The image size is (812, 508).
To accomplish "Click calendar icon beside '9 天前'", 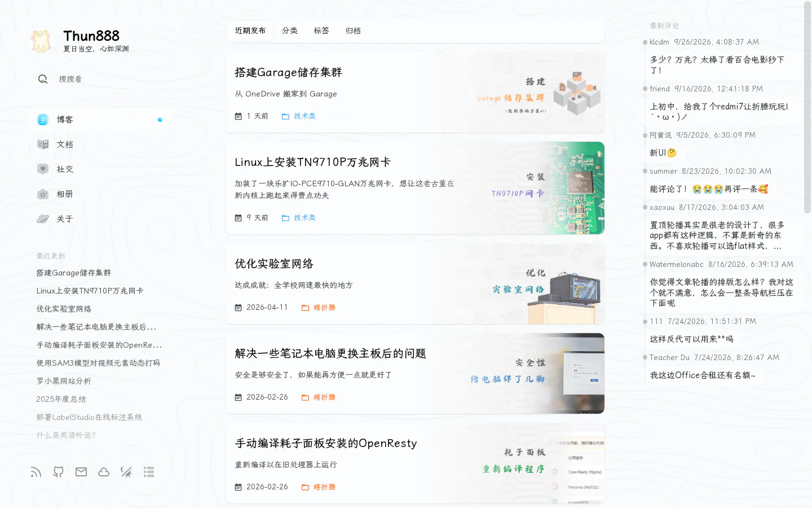I will pos(239,218).
